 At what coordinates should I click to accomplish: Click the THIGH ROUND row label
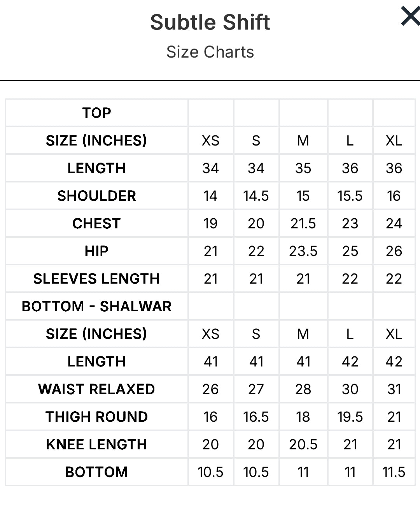point(96,417)
